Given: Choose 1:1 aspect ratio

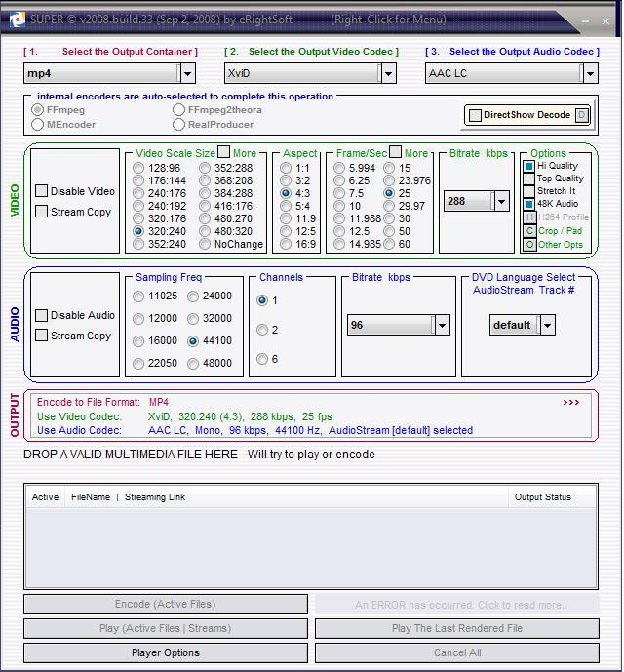Looking at the screenshot, I should point(286,168).
